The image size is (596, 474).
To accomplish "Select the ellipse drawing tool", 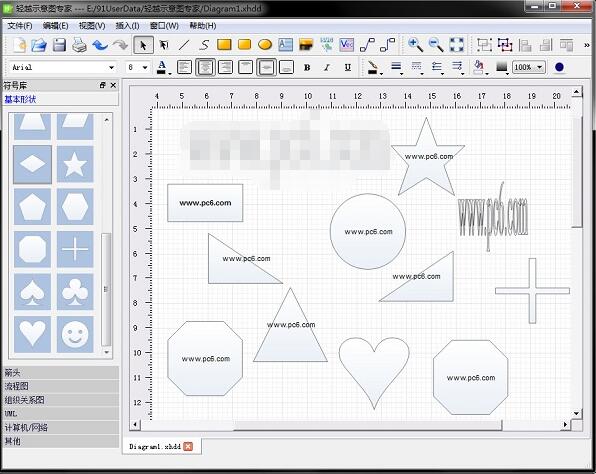I will click(x=265, y=45).
